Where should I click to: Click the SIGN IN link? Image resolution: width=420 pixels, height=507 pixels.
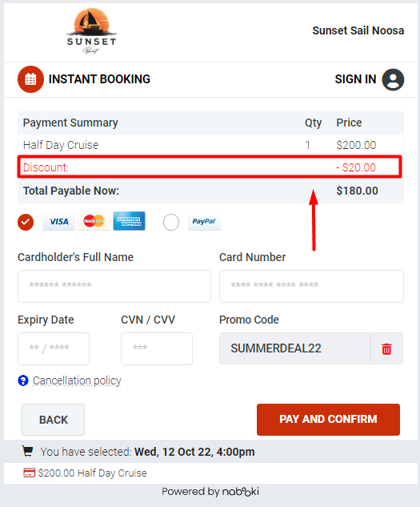[355, 79]
